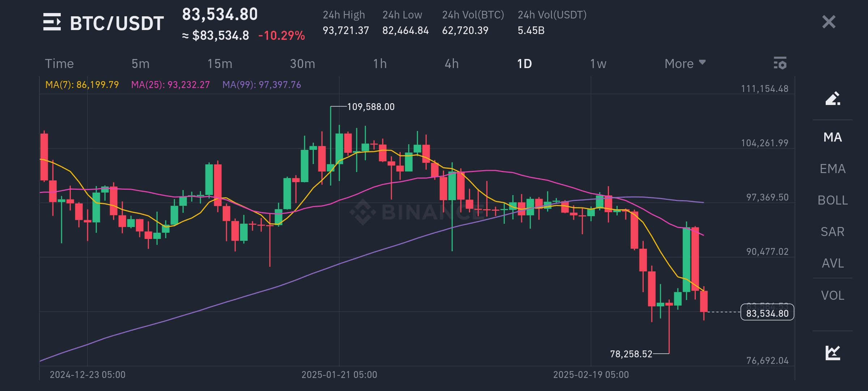The image size is (868, 391).
Task: Enable the EMA indicator
Action: pyautogui.click(x=832, y=169)
